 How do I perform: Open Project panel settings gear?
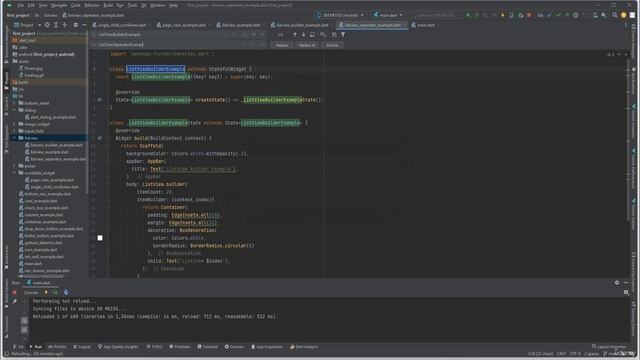[x=76, y=25]
